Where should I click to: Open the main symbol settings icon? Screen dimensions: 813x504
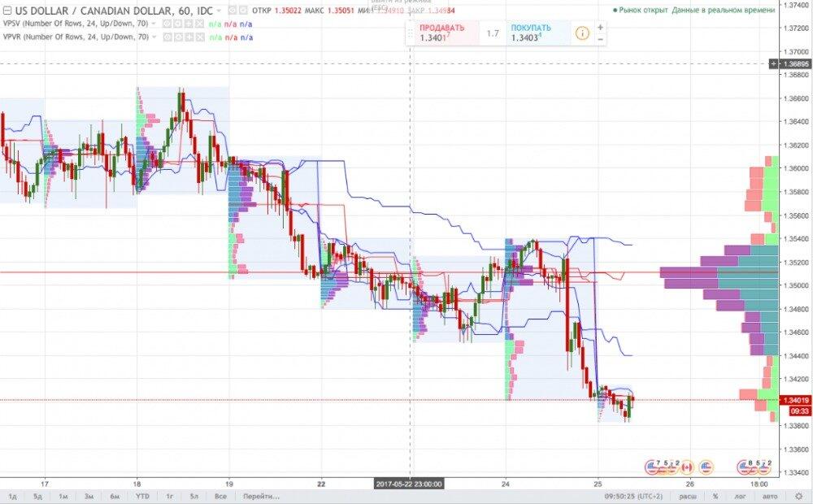(242, 11)
